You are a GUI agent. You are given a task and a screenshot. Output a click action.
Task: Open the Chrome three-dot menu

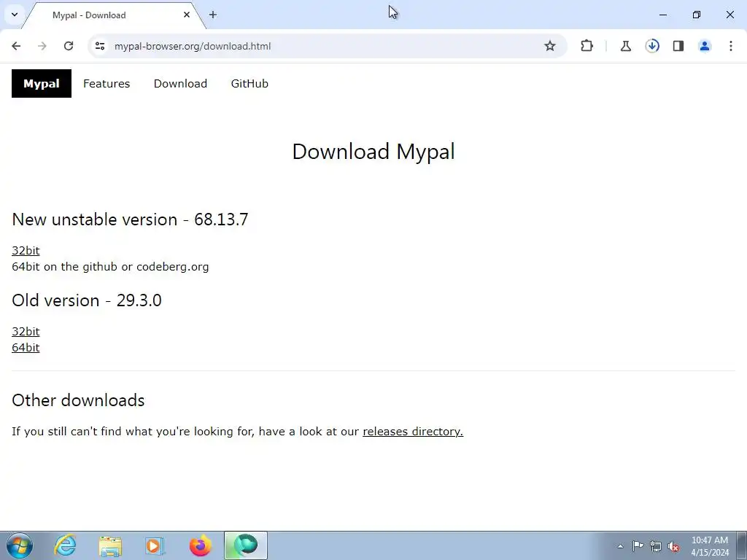(x=731, y=46)
